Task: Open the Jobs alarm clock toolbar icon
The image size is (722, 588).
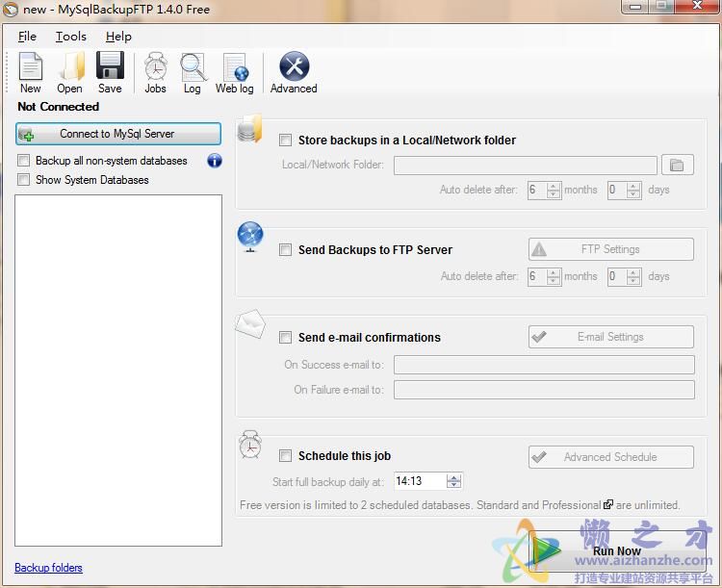Action: [156, 73]
